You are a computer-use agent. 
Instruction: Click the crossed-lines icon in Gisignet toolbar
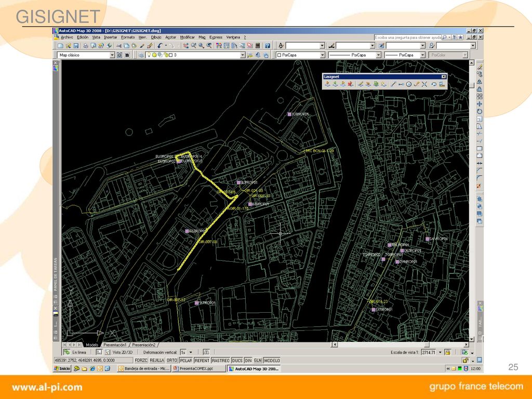[424, 84]
